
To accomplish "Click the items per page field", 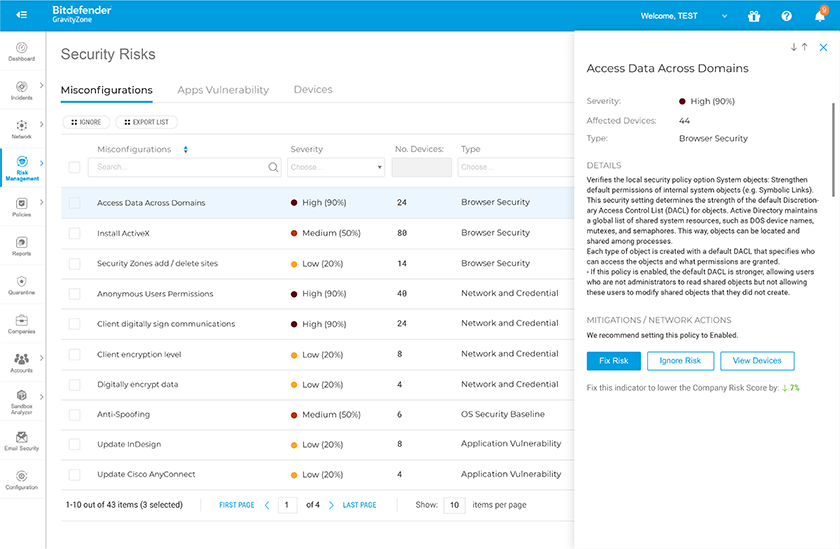I will [x=454, y=505].
